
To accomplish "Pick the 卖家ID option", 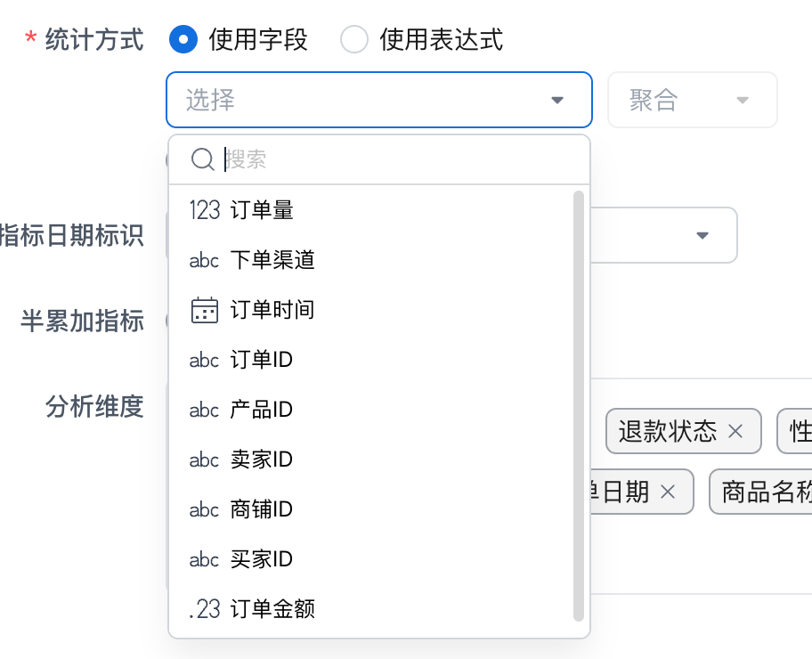I will click(x=262, y=460).
